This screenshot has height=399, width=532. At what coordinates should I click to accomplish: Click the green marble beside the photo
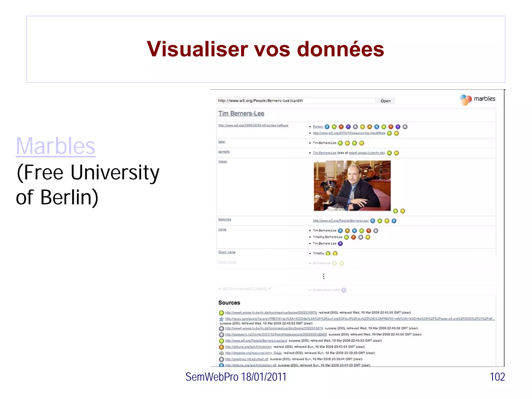(395, 211)
